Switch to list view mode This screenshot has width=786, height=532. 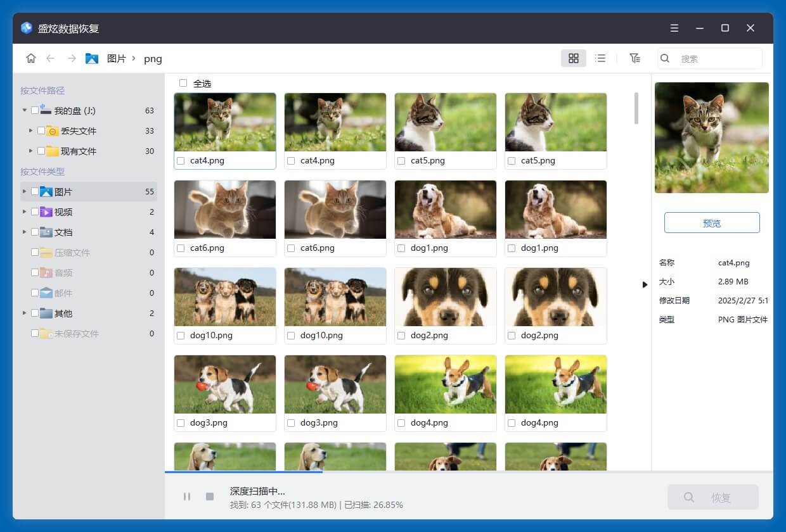tap(600, 58)
